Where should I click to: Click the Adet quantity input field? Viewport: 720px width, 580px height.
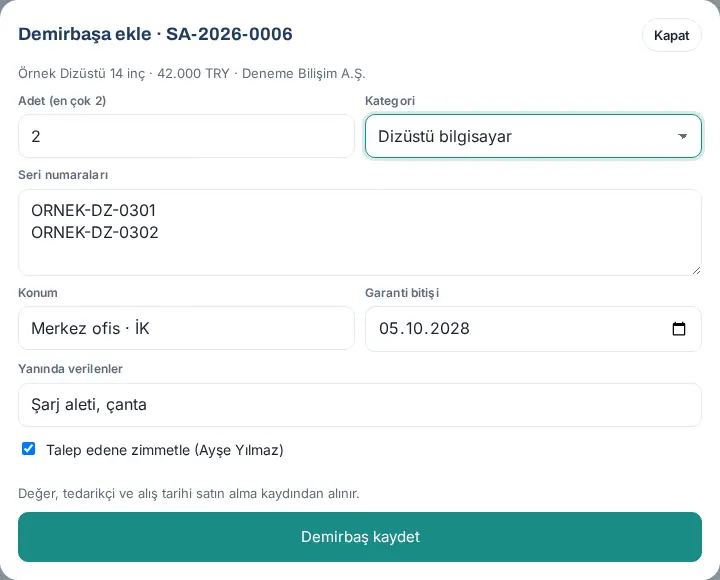click(186, 136)
